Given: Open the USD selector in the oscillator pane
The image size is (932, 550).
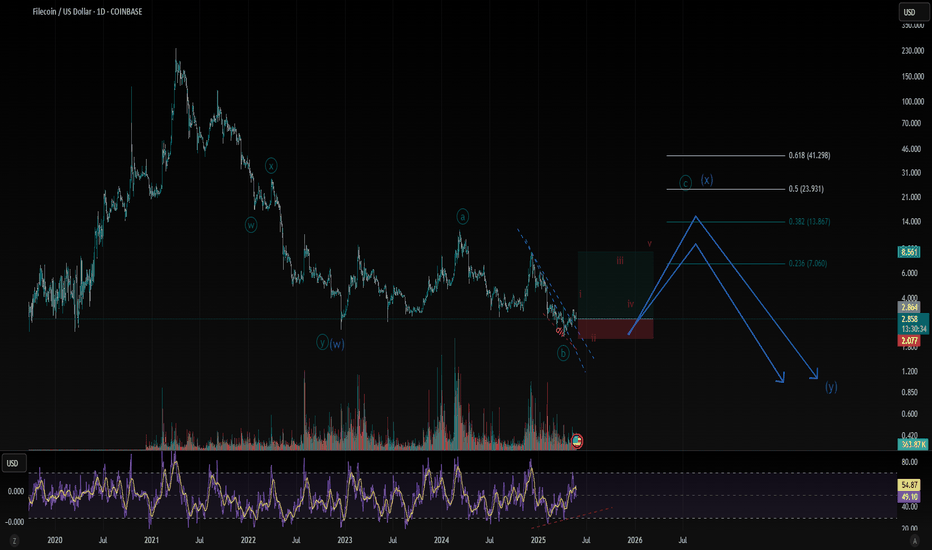Looking at the screenshot, I should [12, 463].
